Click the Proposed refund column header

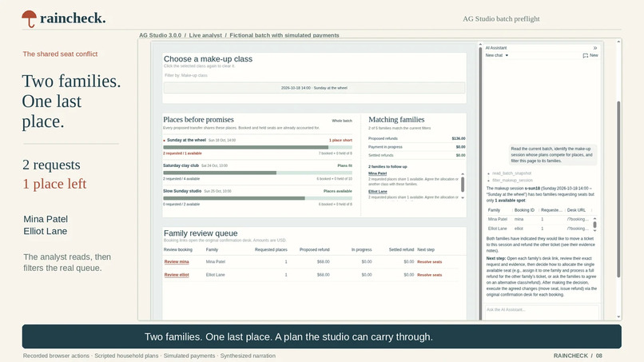pyautogui.click(x=314, y=250)
